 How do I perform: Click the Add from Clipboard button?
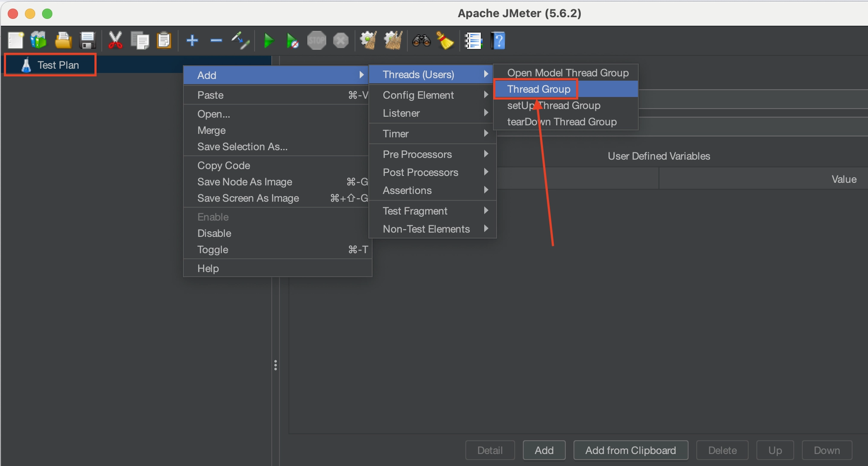click(631, 450)
